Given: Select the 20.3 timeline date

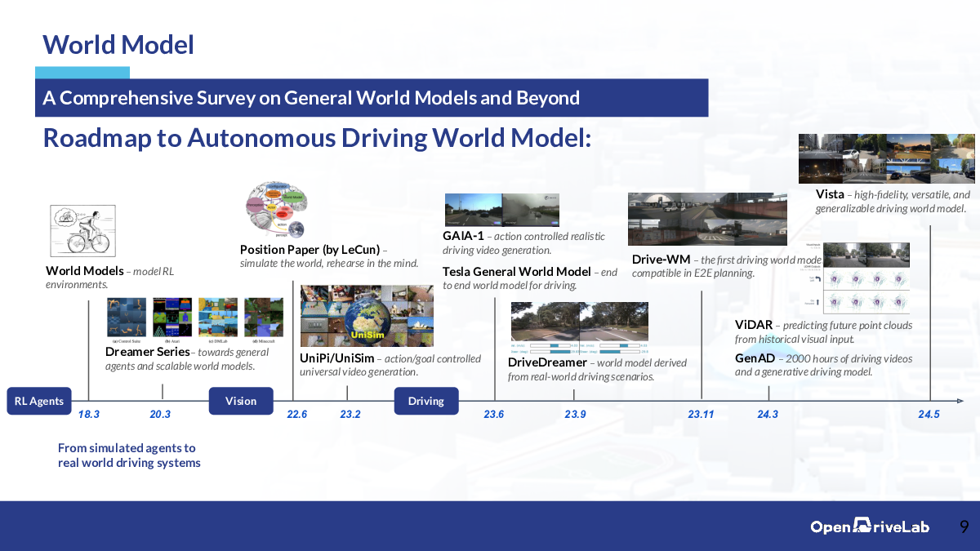Looking at the screenshot, I should (160, 415).
